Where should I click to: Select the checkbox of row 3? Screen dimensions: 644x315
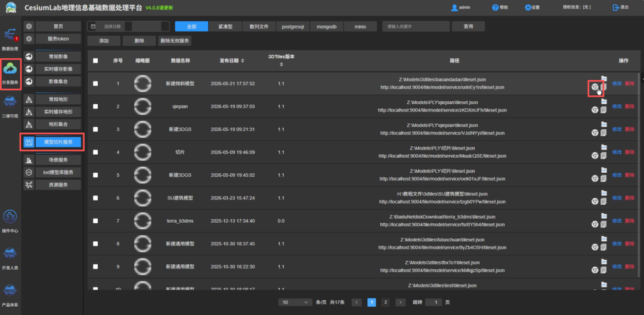(95, 129)
